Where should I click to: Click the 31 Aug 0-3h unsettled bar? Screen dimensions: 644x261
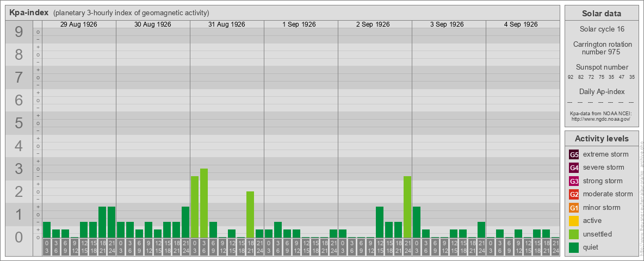[x=195, y=207]
